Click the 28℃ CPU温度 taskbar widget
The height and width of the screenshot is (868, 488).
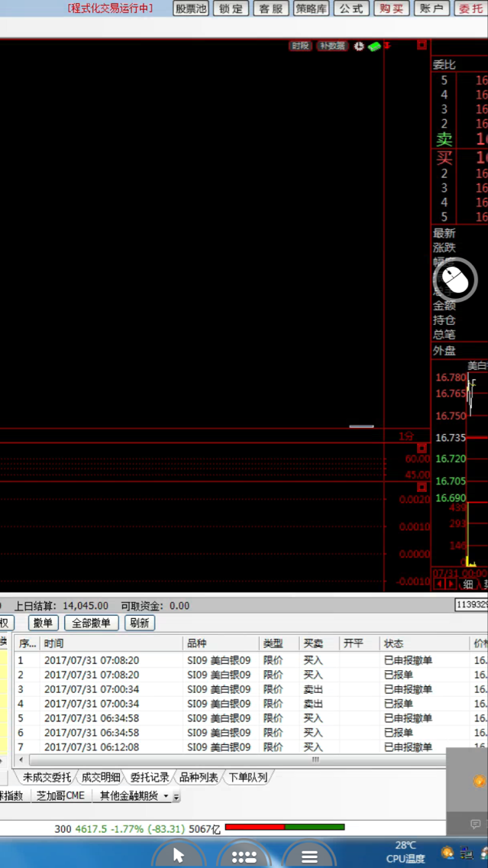[406, 852]
